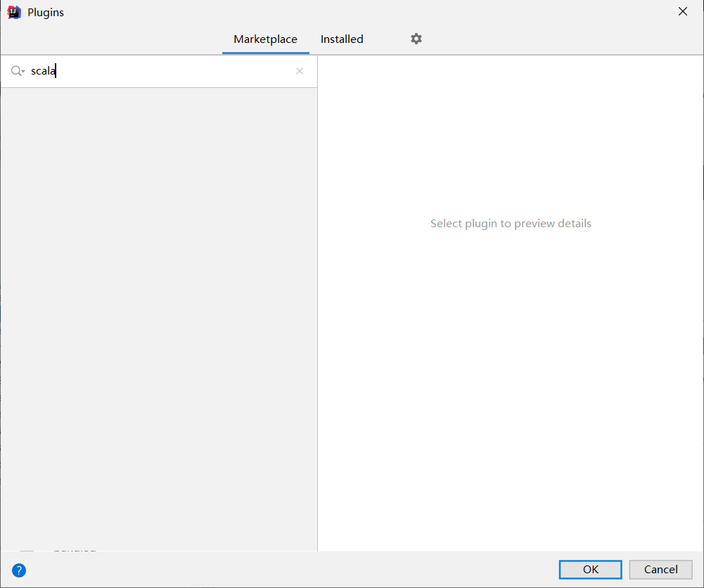Switch to the Marketplace tab

coord(265,39)
